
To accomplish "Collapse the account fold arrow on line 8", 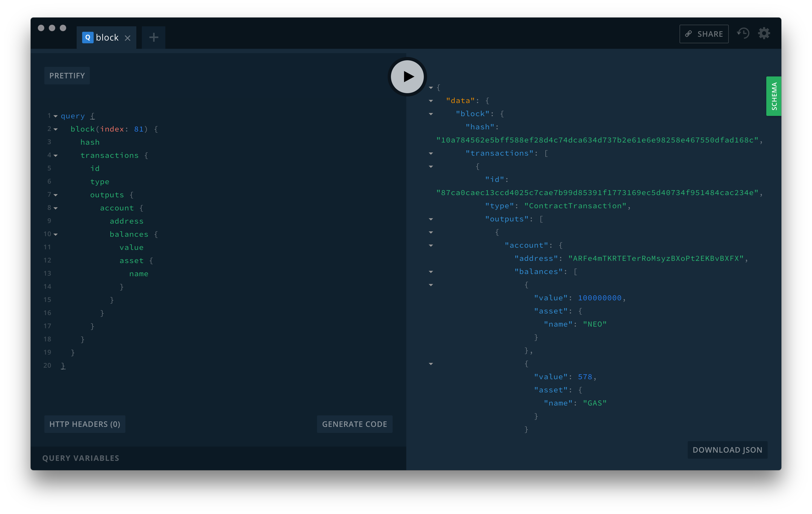I will [x=56, y=208].
